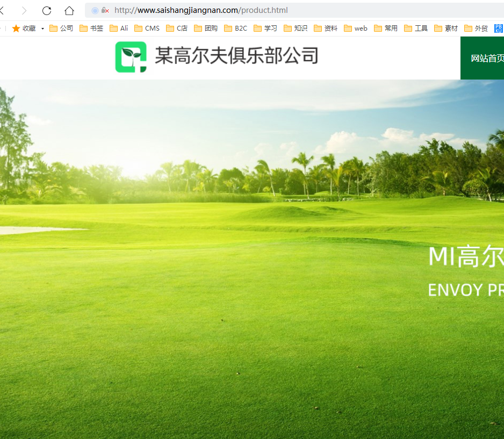504x439 pixels.
Task: Open the CMS bookmark folder
Action: point(147,28)
